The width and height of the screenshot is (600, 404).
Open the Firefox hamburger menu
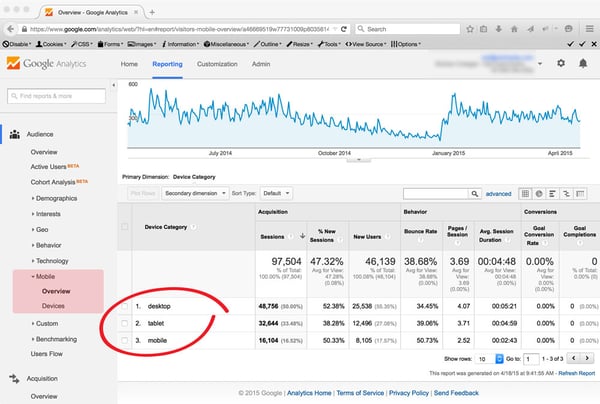(590, 29)
